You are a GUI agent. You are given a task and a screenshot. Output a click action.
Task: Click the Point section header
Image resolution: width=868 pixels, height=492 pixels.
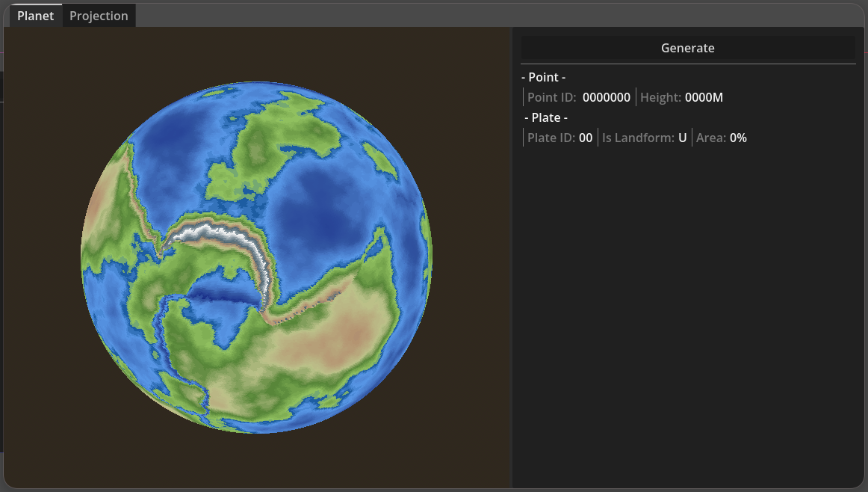[544, 77]
